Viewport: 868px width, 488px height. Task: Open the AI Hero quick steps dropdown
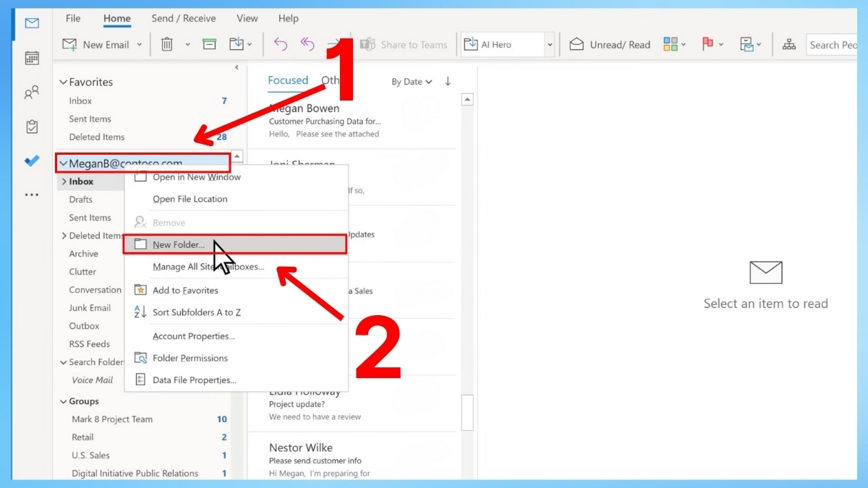tap(550, 45)
